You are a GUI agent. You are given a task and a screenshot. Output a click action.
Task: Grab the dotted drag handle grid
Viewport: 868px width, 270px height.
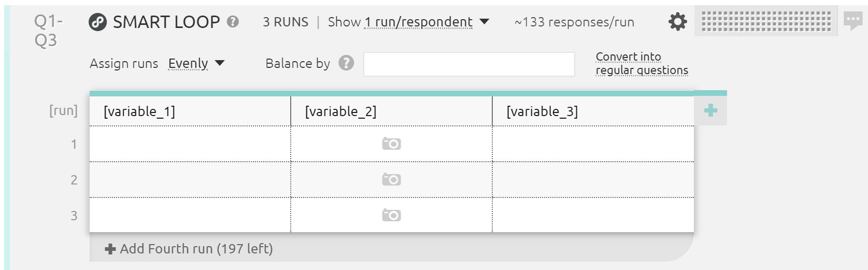coord(766,22)
